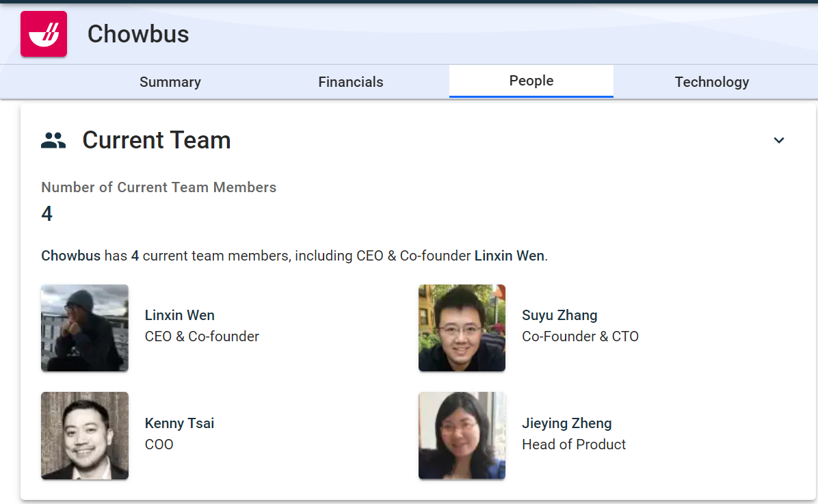Click the Jieying Zheng name link
The width and height of the screenshot is (818, 504).
pos(566,423)
